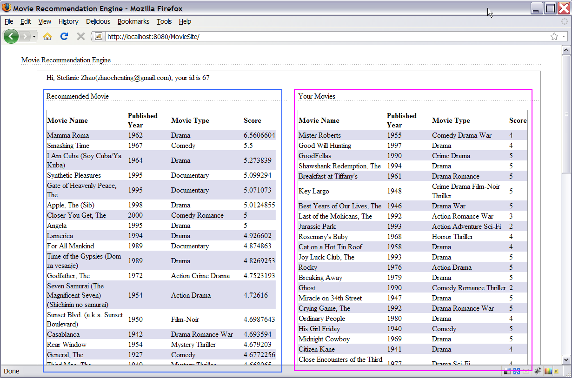The width and height of the screenshot is (572, 378).
Task: Click the 'Movie Type' header in Your Movies
Action: click(451, 121)
